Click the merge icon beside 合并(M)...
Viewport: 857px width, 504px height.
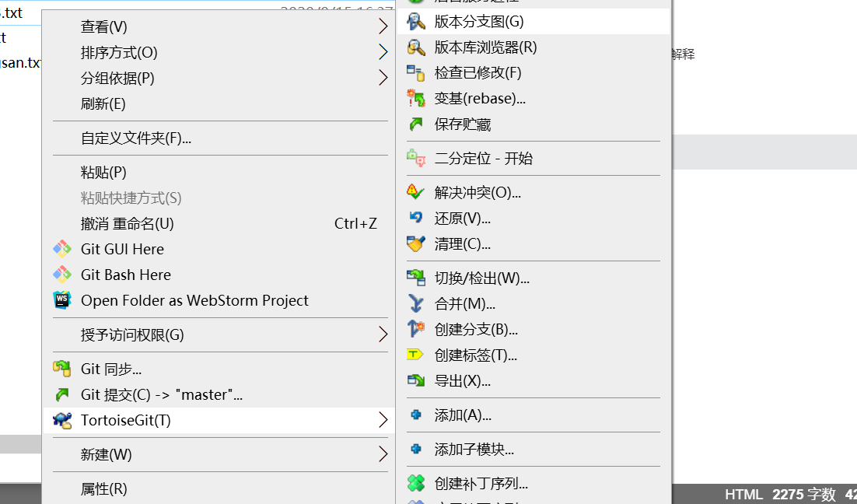[x=416, y=303]
